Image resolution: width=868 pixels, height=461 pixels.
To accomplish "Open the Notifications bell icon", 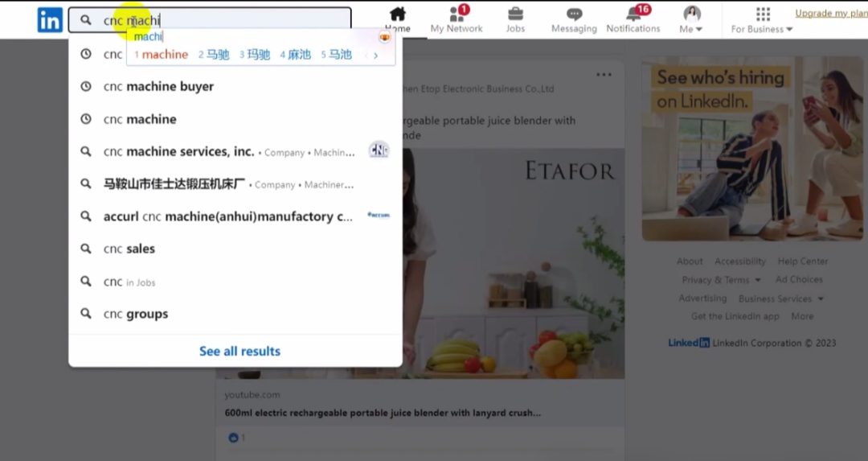I will pyautogui.click(x=634, y=13).
